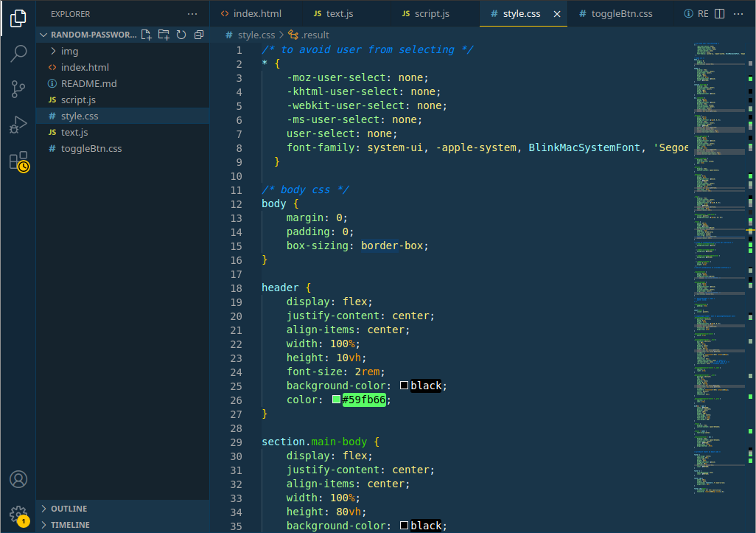Screen dimensions: 756x533
Task: Open the #59fb66 green color swatch
Action: (337, 400)
